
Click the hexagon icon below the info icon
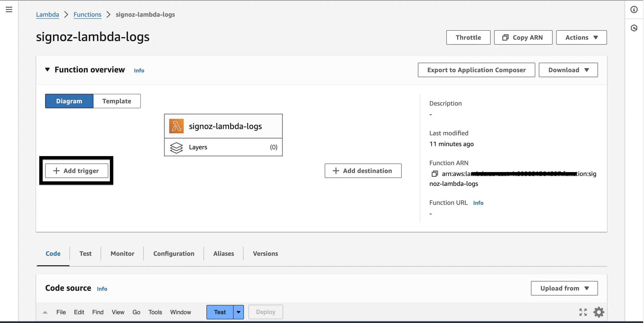634,28
